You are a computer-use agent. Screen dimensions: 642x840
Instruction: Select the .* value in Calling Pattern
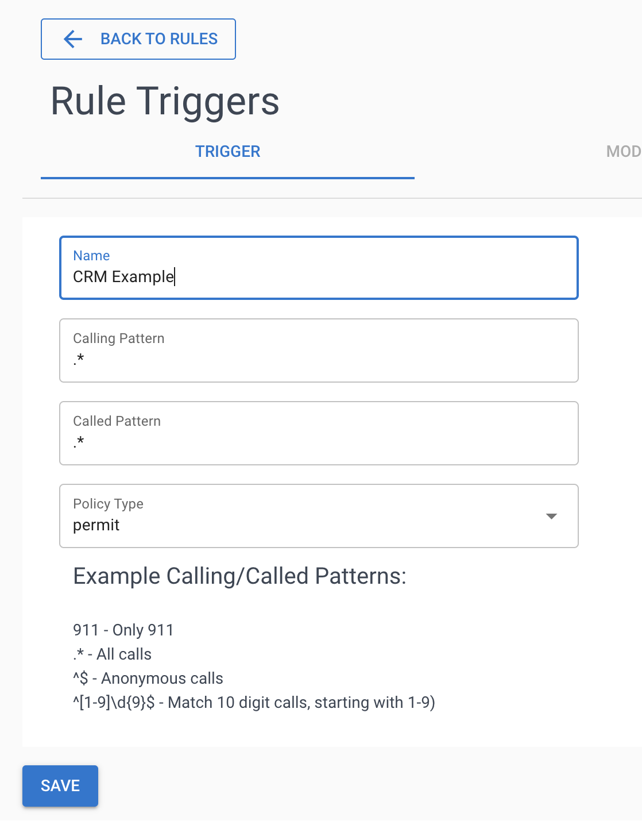pos(79,359)
